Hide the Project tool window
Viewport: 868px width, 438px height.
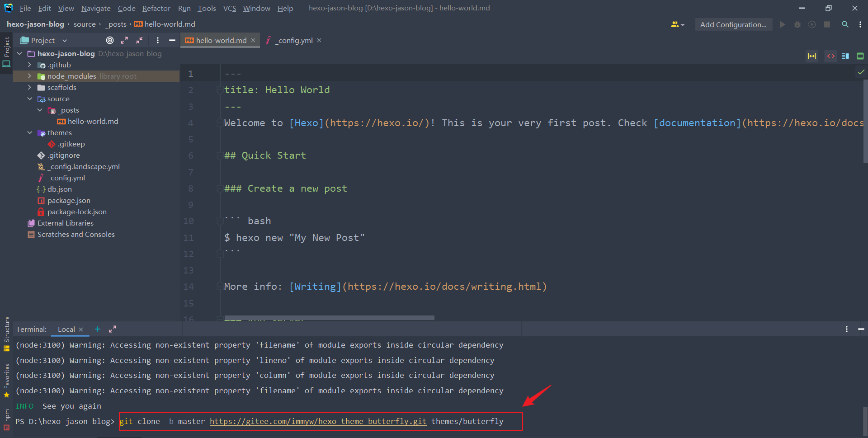[172, 40]
